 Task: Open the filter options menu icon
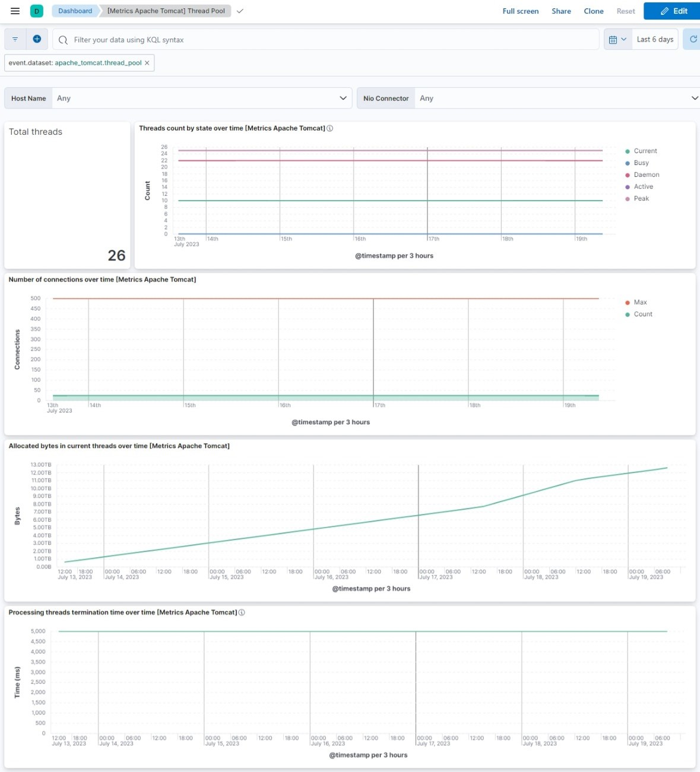point(15,39)
